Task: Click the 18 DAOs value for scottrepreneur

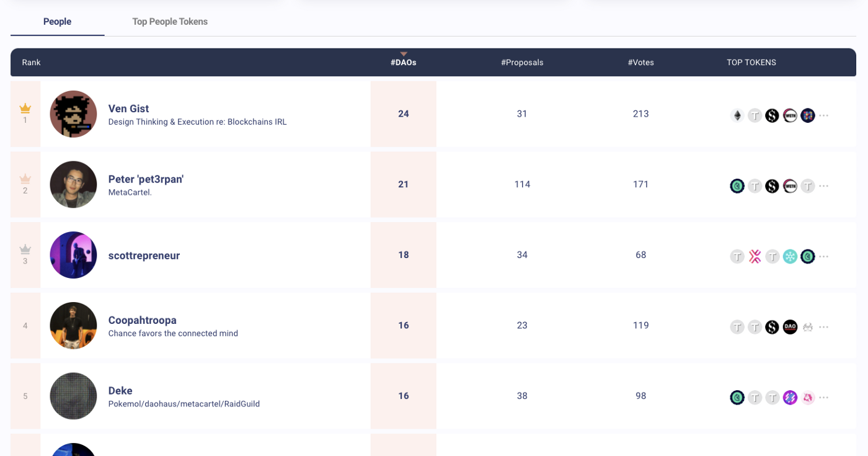Action: (x=404, y=255)
